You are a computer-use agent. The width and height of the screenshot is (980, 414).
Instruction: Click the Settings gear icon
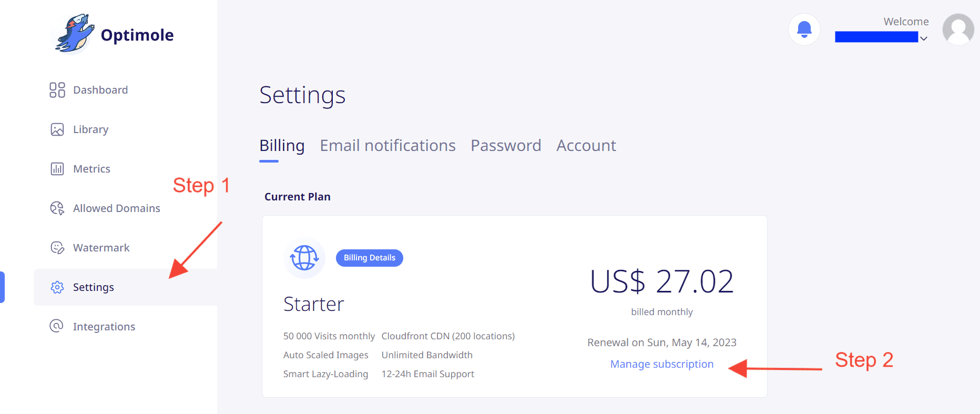pyautogui.click(x=57, y=287)
